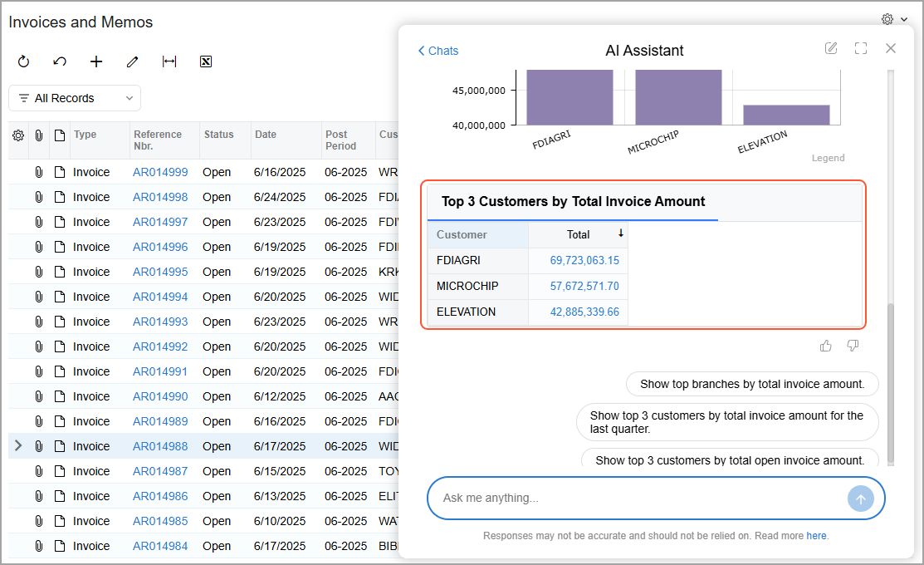Give thumbs down to the assistant response
Image resolution: width=924 pixels, height=565 pixels.
tap(853, 346)
